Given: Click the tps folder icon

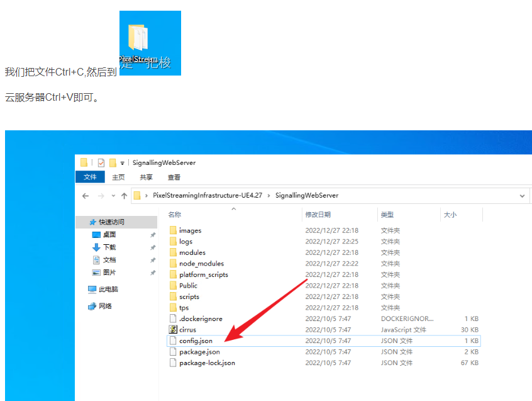Looking at the screenshot, I should 173,308.
